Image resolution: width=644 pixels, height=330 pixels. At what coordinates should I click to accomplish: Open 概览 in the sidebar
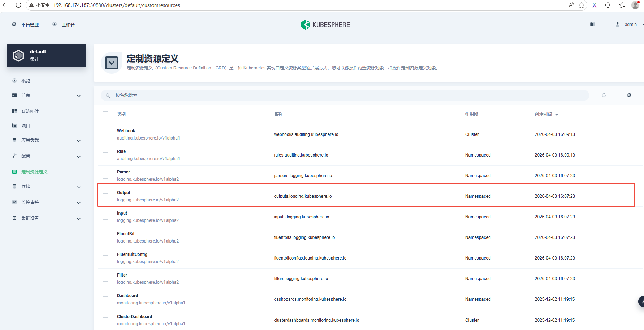[x=26, y=81]
